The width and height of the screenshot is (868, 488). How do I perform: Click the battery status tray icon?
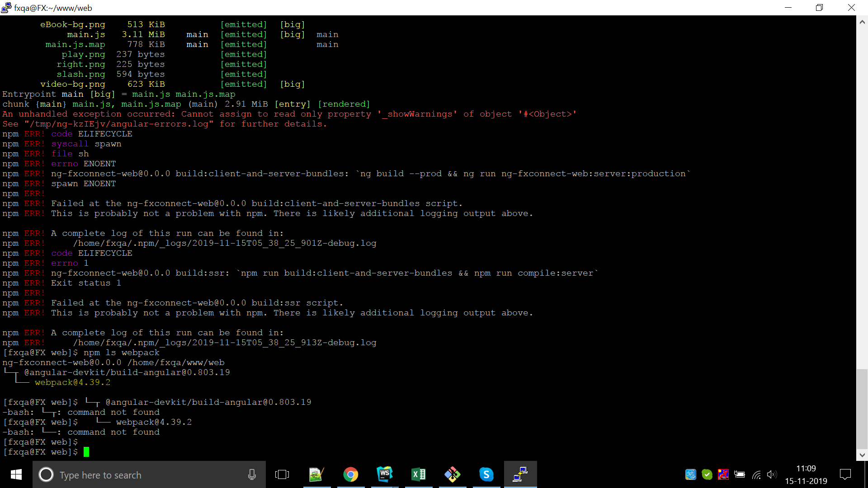point(740,474)
